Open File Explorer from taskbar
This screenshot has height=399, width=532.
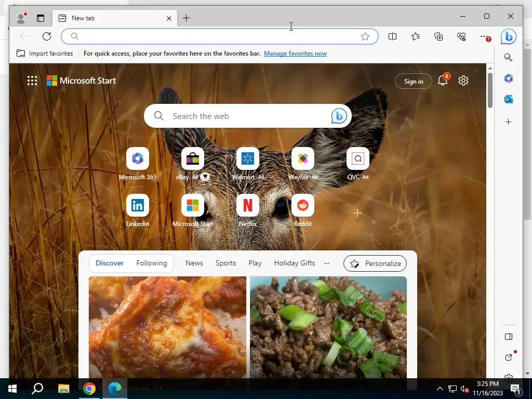pyautogui.click(x=63, y=389)
